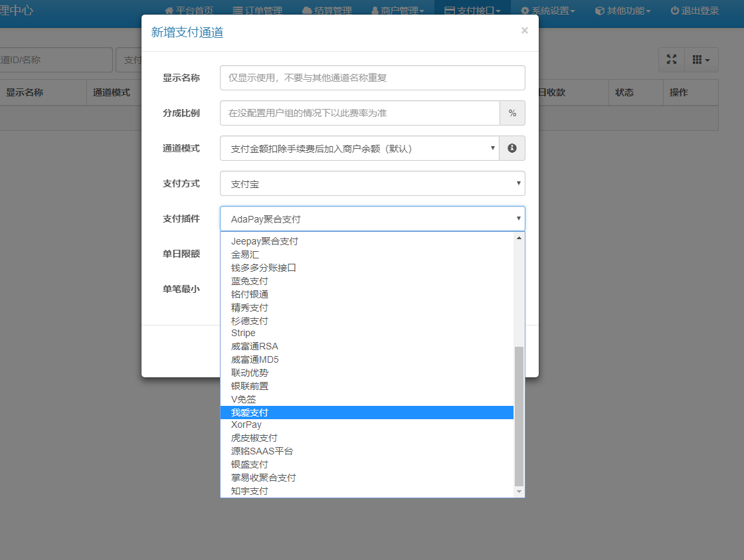Click the plugin list scrollbar up arrow

[519, 238]
